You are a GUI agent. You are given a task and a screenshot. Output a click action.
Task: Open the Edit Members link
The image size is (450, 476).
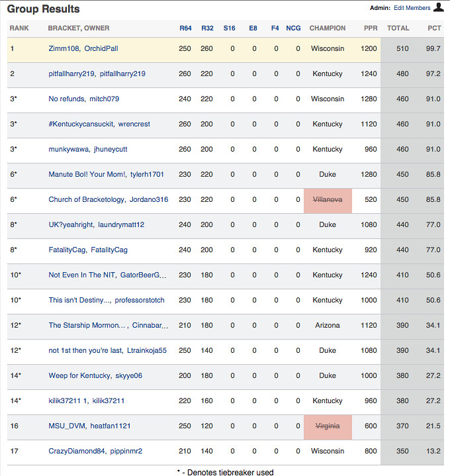click(x=412, y=8)
